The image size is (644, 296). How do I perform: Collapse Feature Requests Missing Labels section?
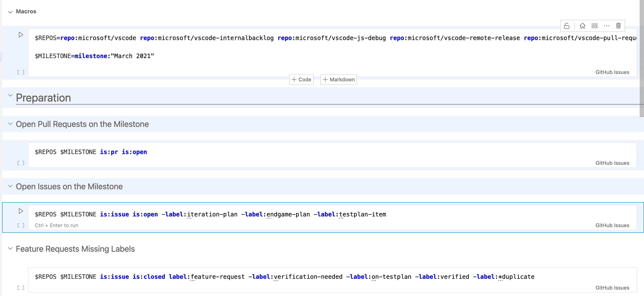pos(10,248)
